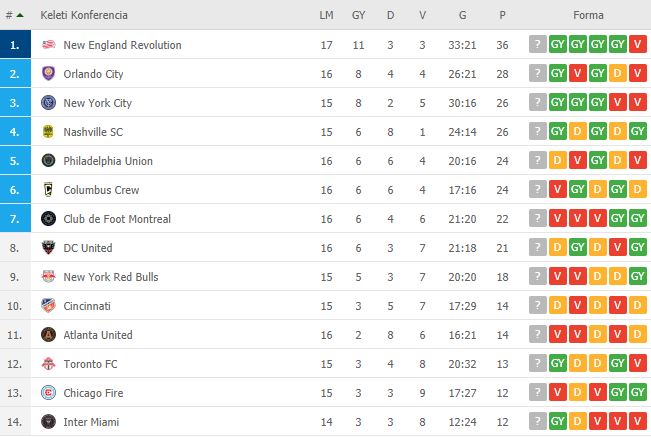Screen dimensions: 651x437
Task: Click the Columbus Crew logo icon
Action: (x=48, y=190)
